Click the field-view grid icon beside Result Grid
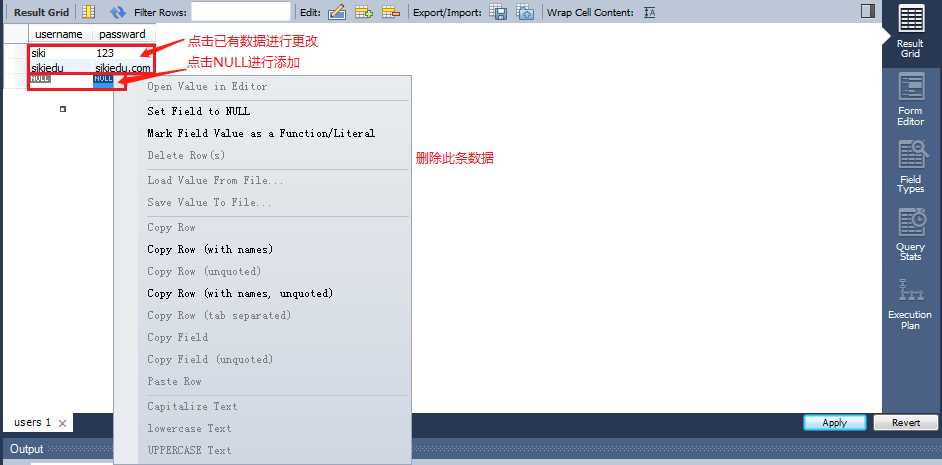 click(88, 11)
